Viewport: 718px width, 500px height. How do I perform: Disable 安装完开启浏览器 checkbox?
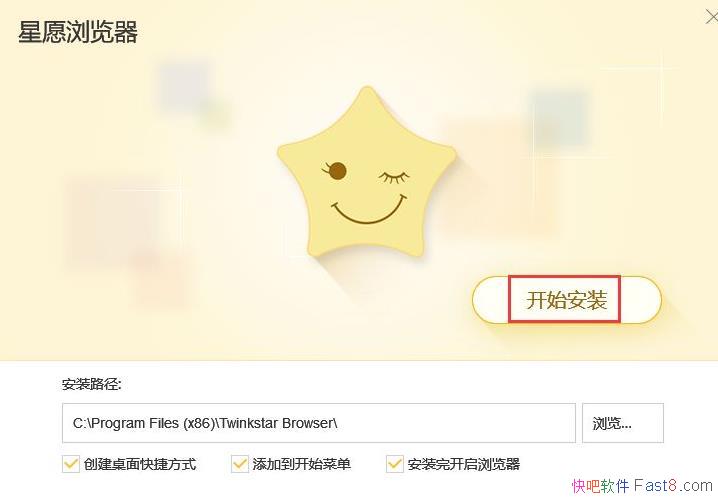click(x=395, y=464)
